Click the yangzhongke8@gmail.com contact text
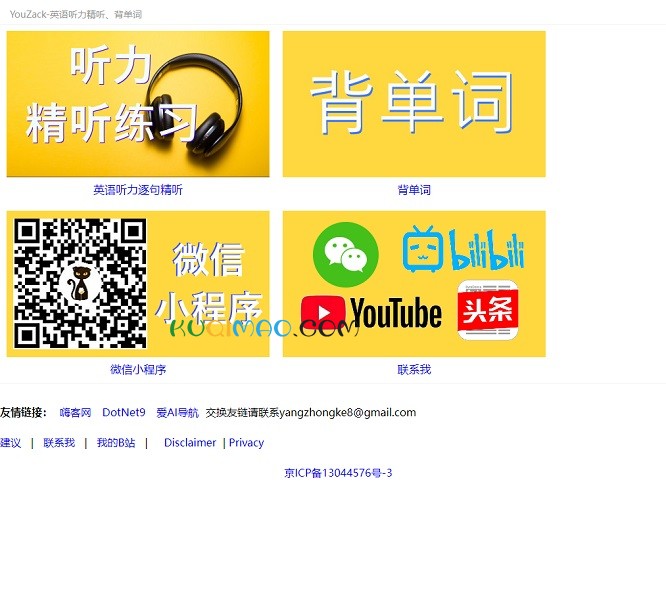Screen dimensions: 666x604 pyautogui.click(x=348, y=412)
